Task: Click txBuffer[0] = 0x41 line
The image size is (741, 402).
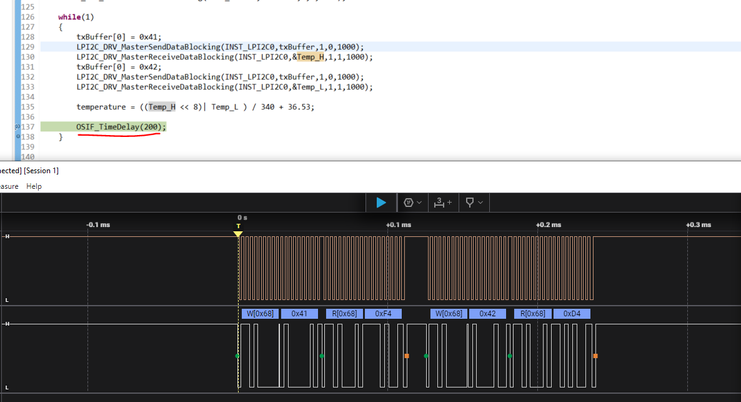Action: [x=119, y=37]
